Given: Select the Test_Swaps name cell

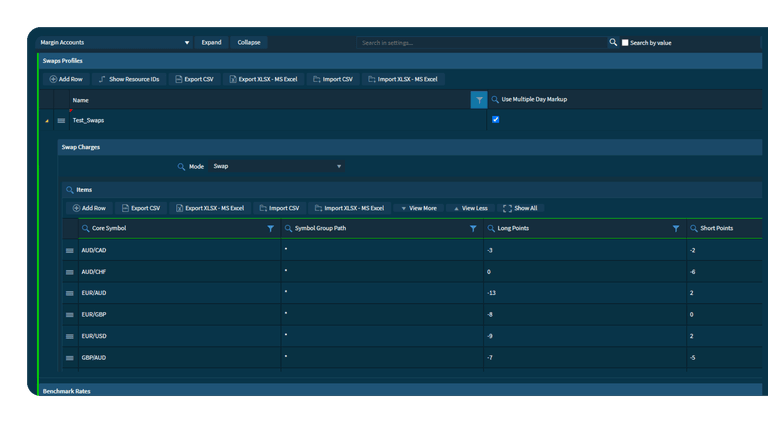Looking at the screenshot, I should coord(278,120).
